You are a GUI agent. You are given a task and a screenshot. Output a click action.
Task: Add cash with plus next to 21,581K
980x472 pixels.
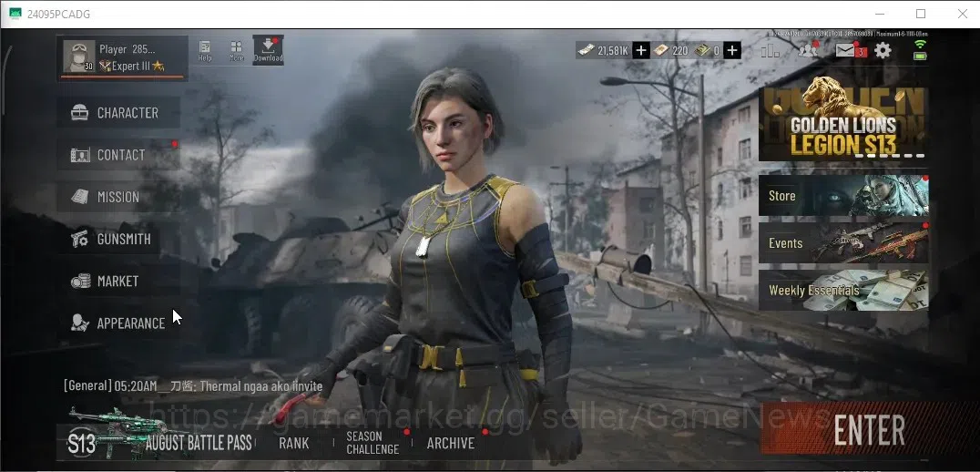click(x=640, y=50)
